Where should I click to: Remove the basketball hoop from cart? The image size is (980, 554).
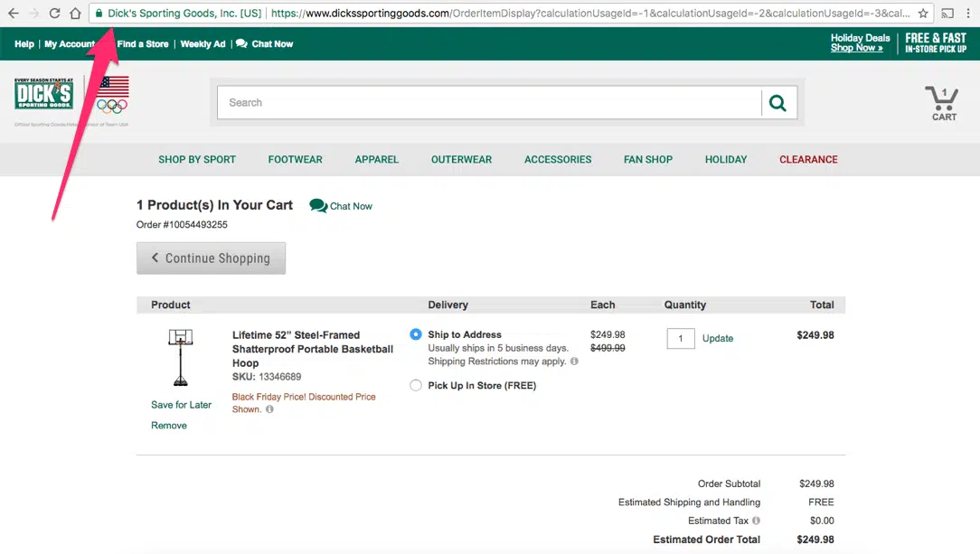[169, 426]
